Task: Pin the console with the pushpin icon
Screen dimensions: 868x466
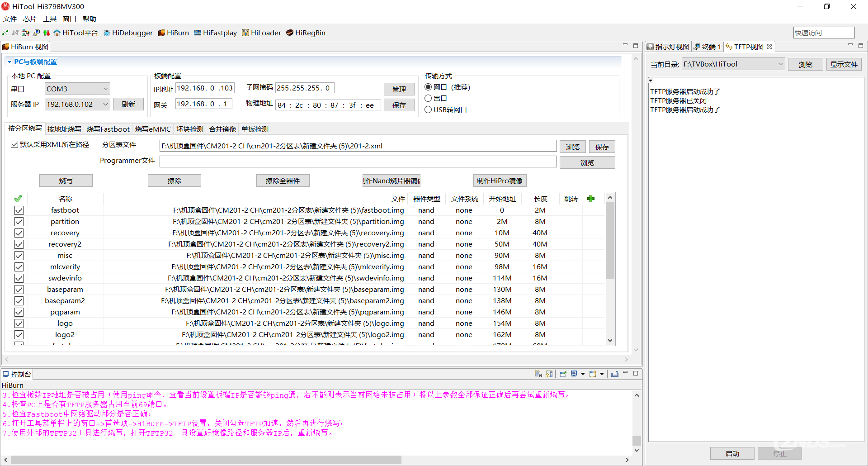Action: pyautogui.click(x=563, y=374)
